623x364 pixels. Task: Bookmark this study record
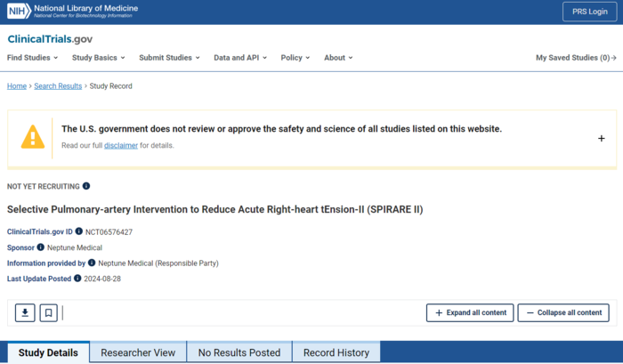[48, 312]
